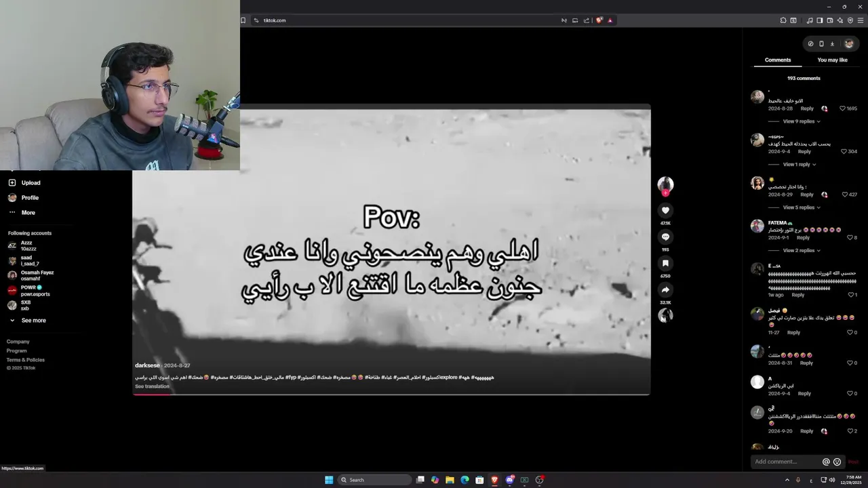
Task: Click the TikTok download app icon
Action: tap(832, 44)
